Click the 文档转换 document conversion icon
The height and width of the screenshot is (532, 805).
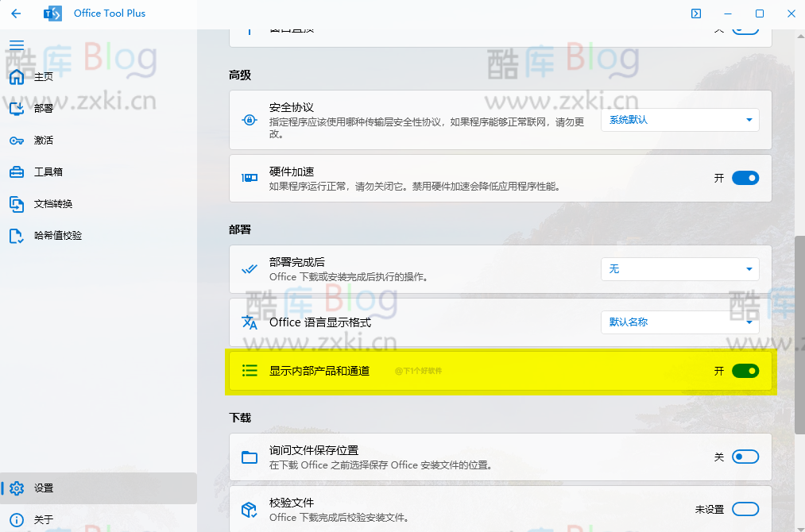tap(16, 203)
